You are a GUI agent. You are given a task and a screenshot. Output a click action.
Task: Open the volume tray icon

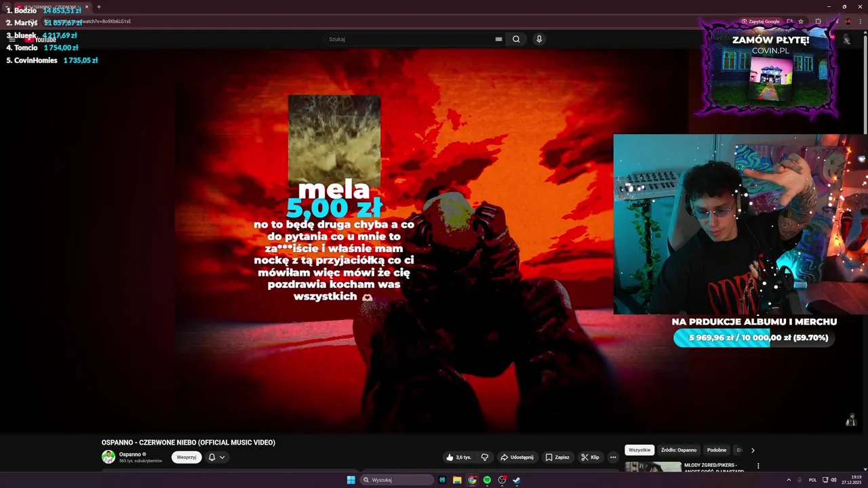833,480
